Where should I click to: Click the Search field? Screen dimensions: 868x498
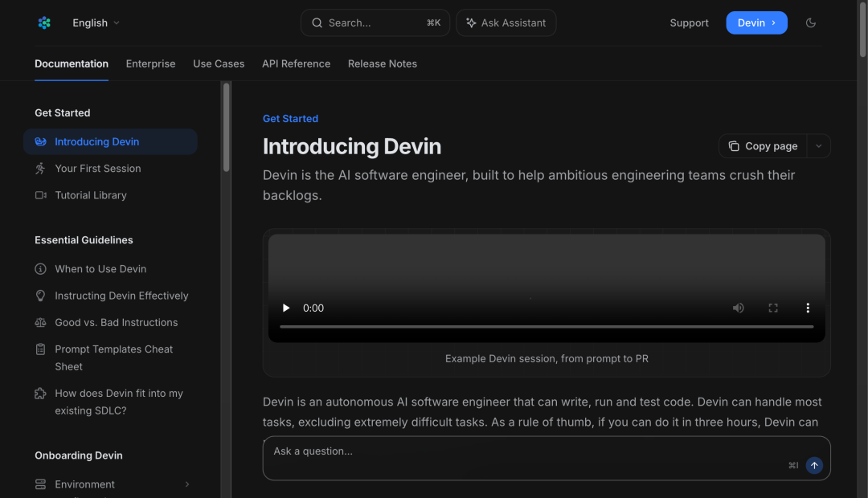[375, 22]
